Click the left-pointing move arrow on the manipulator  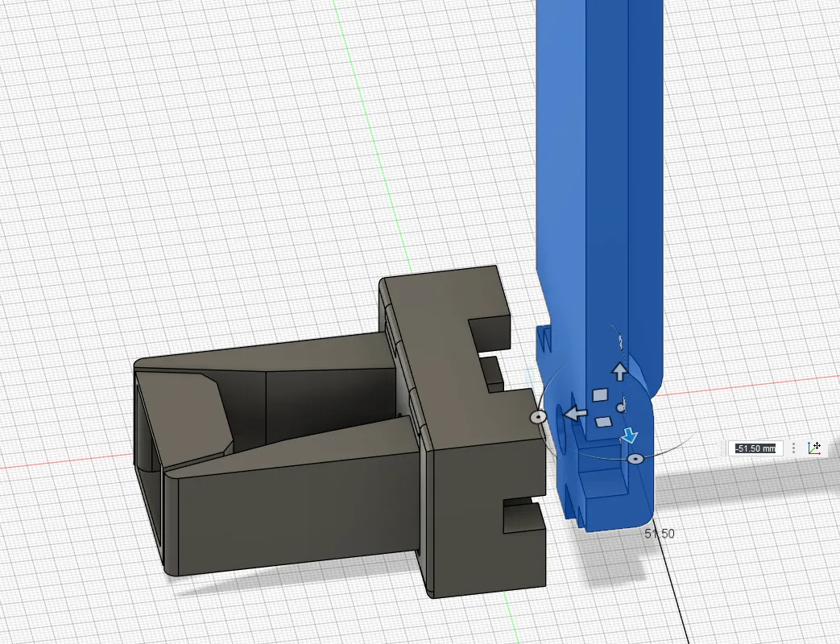pyautogui.click(x=575, y=413)
